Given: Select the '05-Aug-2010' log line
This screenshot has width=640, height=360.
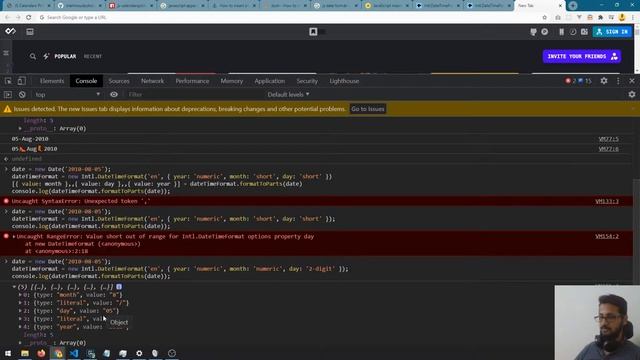Looking at the screenshot, I should [30, 139].
